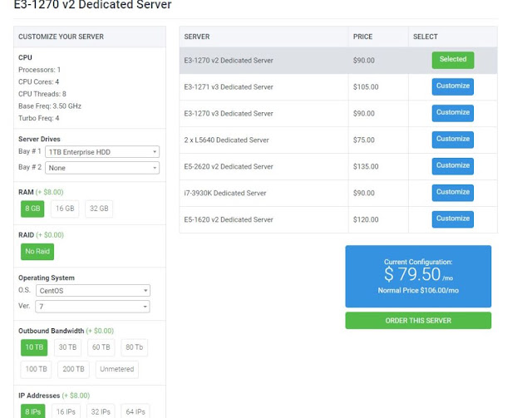The height and width of the screenshot is (418, 532).
Task: Open the Bay # 2 drive dropdown
Action: coord(102,168)
